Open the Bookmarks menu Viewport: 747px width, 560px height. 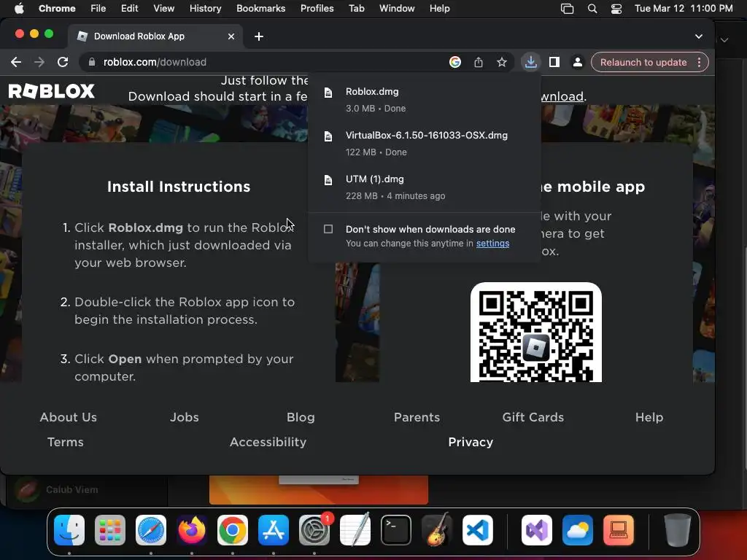coord(260,9)
